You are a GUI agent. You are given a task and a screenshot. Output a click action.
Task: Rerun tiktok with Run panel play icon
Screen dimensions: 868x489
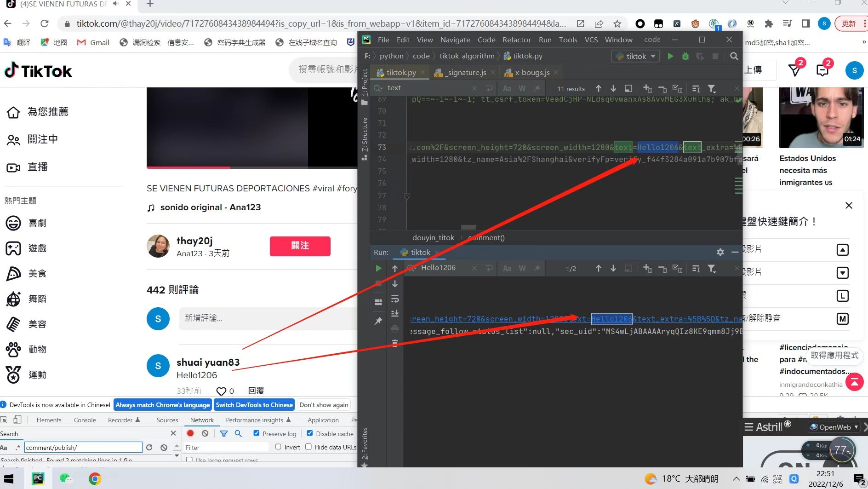[378, 268]
